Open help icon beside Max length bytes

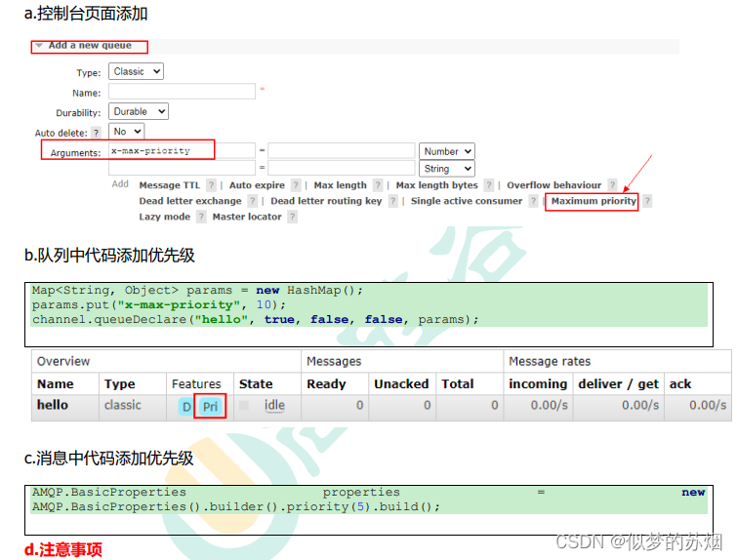(x=489, y=185)
